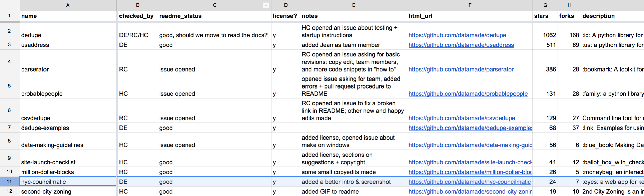Click the 'notes' header cell
Viewport: 644px width, 196px height.
354,16
